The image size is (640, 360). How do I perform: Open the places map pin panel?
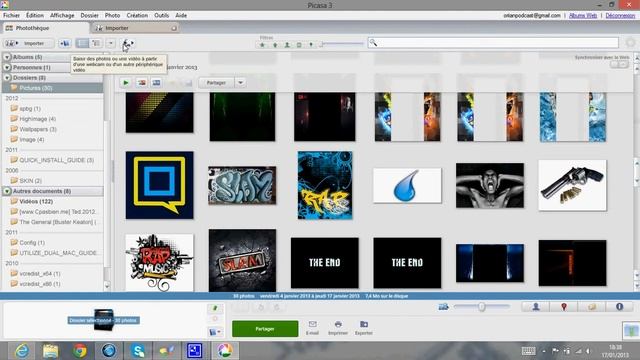point(564,307)
